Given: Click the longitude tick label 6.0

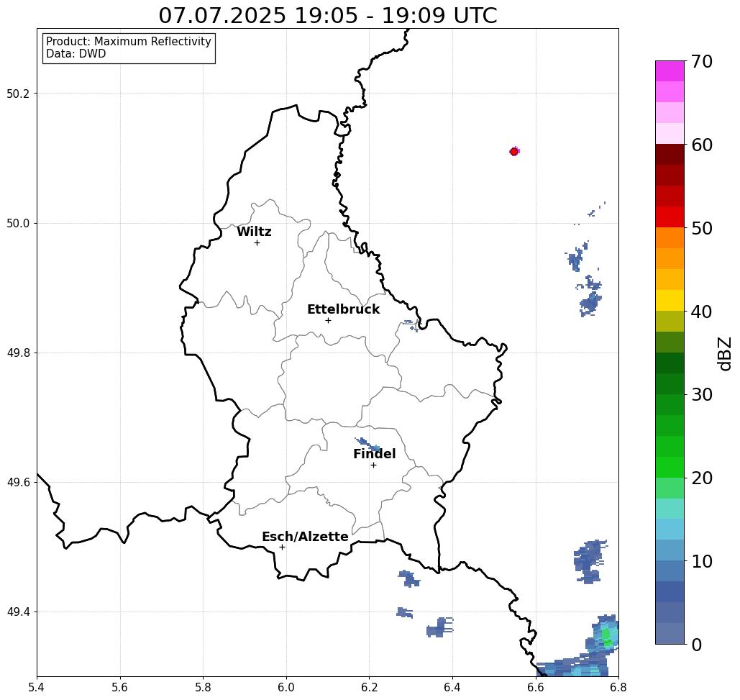Looking at the screenshot, I should tap(286, 688).
